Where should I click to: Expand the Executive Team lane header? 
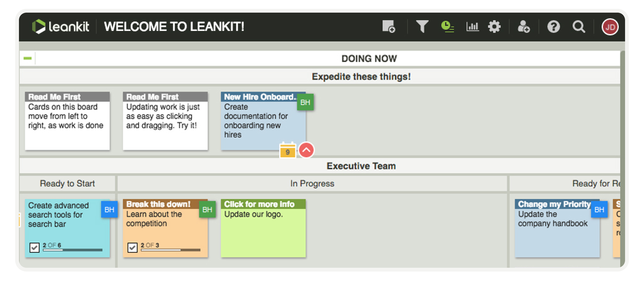pyautogui.click(x=362, y=166)
